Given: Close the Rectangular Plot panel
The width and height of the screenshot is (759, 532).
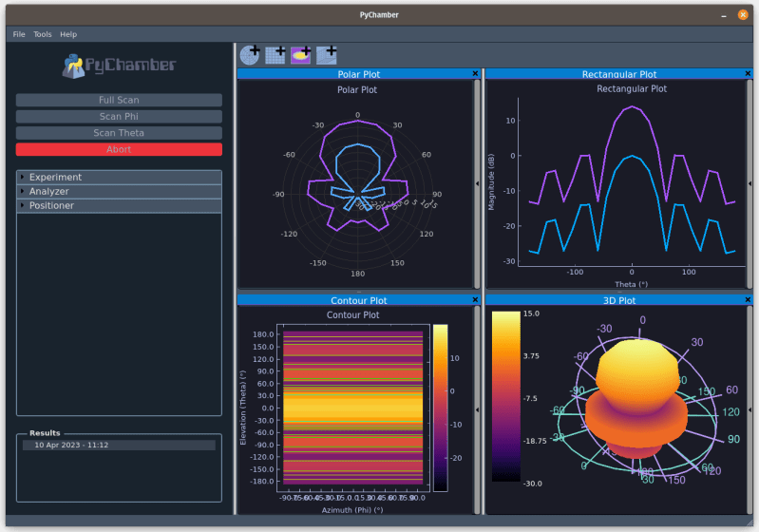Looking at the screenshot, I should tap(748, 73).
